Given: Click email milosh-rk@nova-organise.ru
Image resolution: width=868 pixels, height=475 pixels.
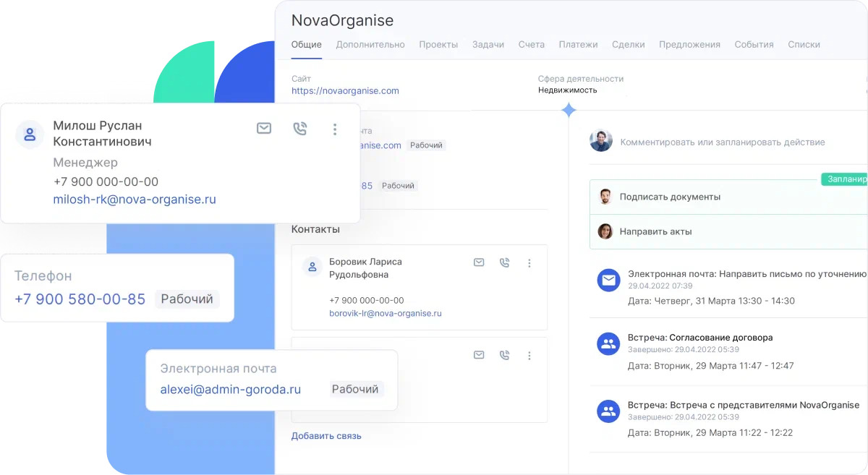Looking at the screenshot, I should (x=135, y=200).
